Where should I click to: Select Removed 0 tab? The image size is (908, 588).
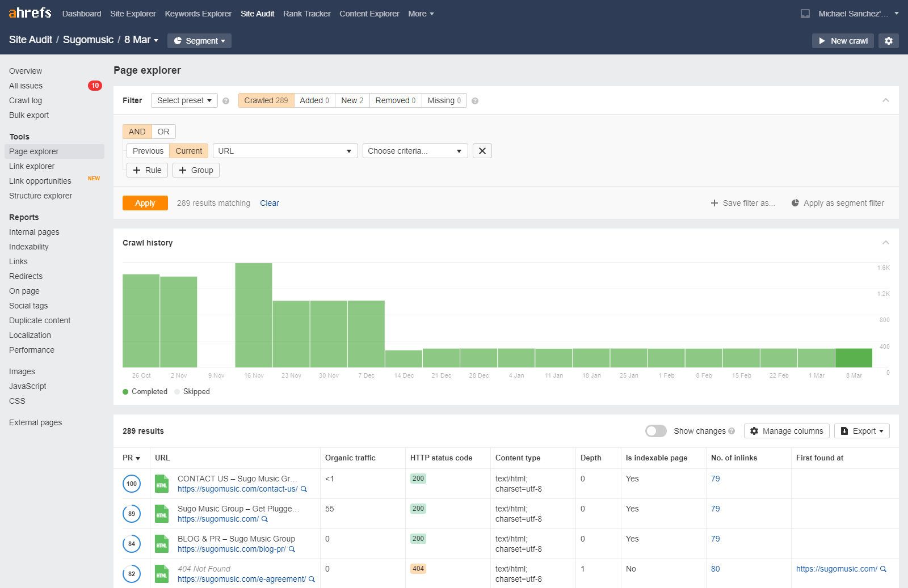click(x=396, y=100)
